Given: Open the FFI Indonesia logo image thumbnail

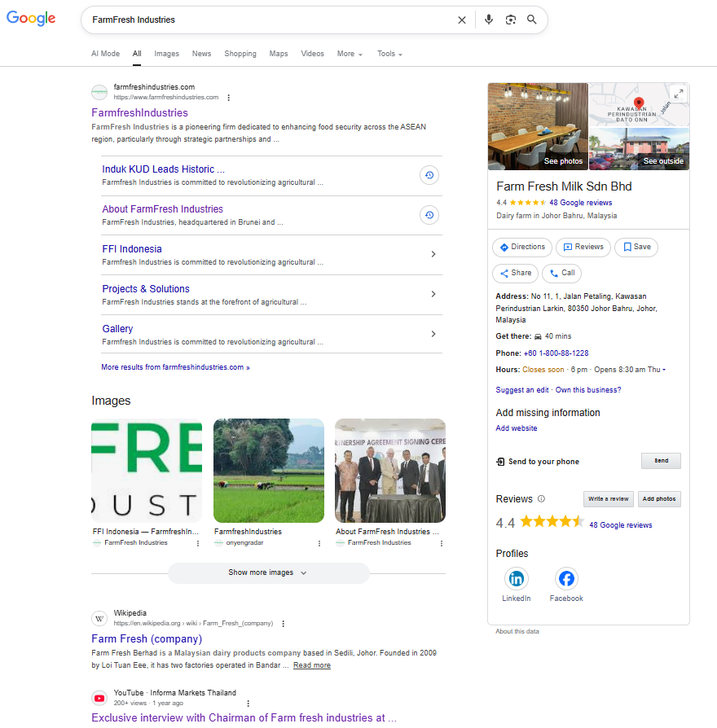Looking at the screenshot, I should (147, 471).
